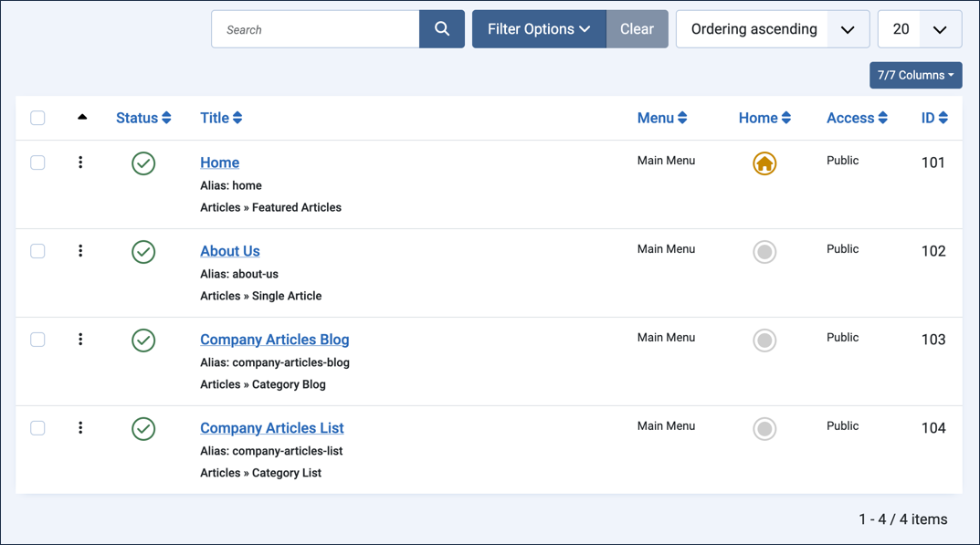
Task: Click the ID value 101
Action: (933, 162)
